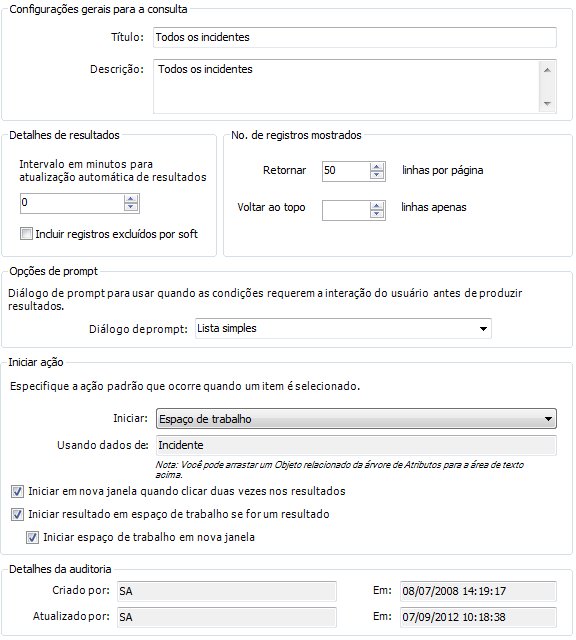Increase the auto-refresh interval minutes spinner
Viewport: 576px width, 640px height.
(131, 199)
